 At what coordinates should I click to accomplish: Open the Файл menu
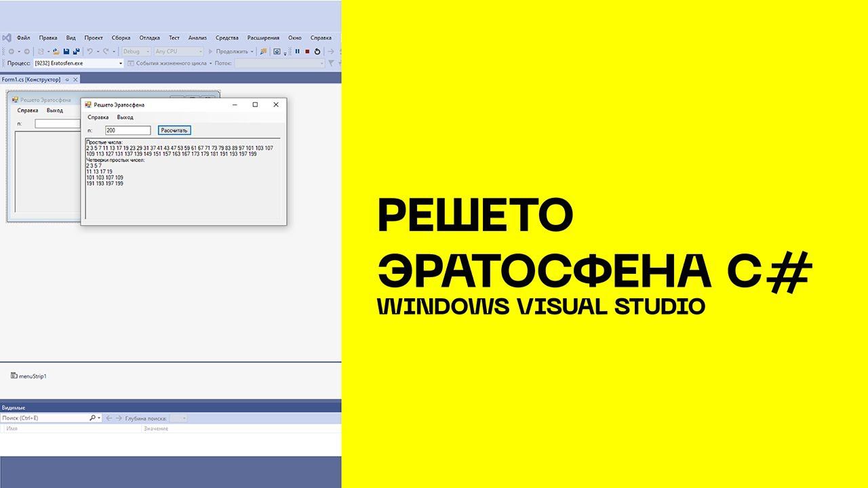click(23, 38)
